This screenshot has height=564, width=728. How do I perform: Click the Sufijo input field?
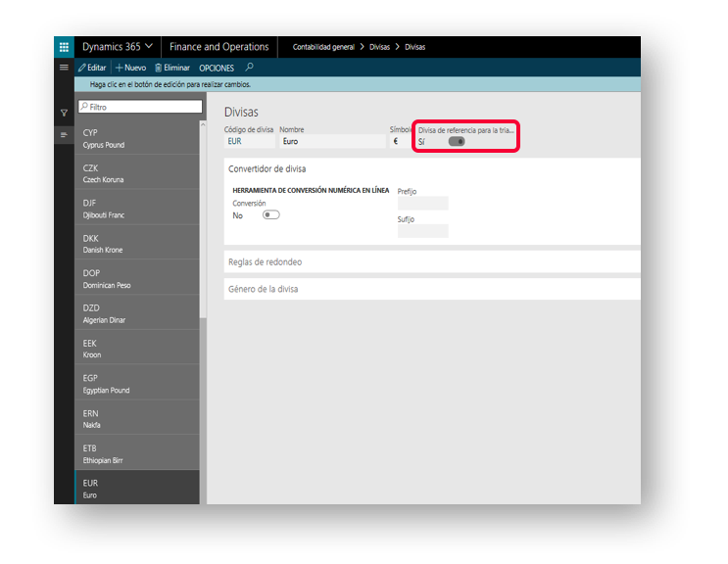click(x=423, y=231)
